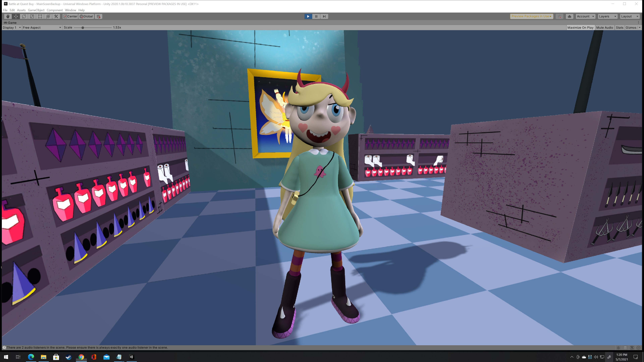
Task: Open Microsoft Store from taskbar
Action: tap(56, 357)
